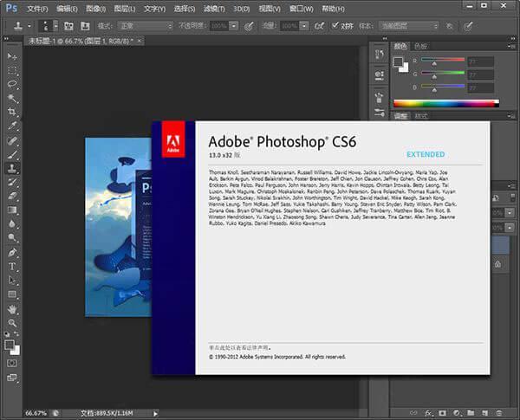Screen dimensions: 520x420
Task: Open the 模式 blend mode dropdown
Action: 144,26
